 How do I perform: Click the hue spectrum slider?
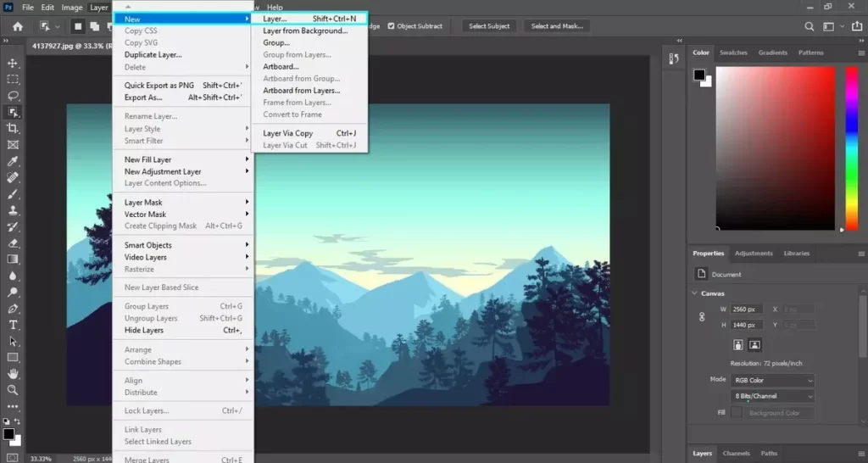pyautogui.click(x=852, y=148)
